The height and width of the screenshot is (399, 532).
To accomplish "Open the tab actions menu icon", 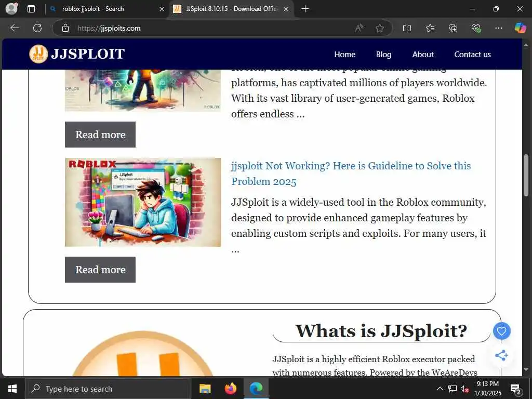I will point(31,9).
